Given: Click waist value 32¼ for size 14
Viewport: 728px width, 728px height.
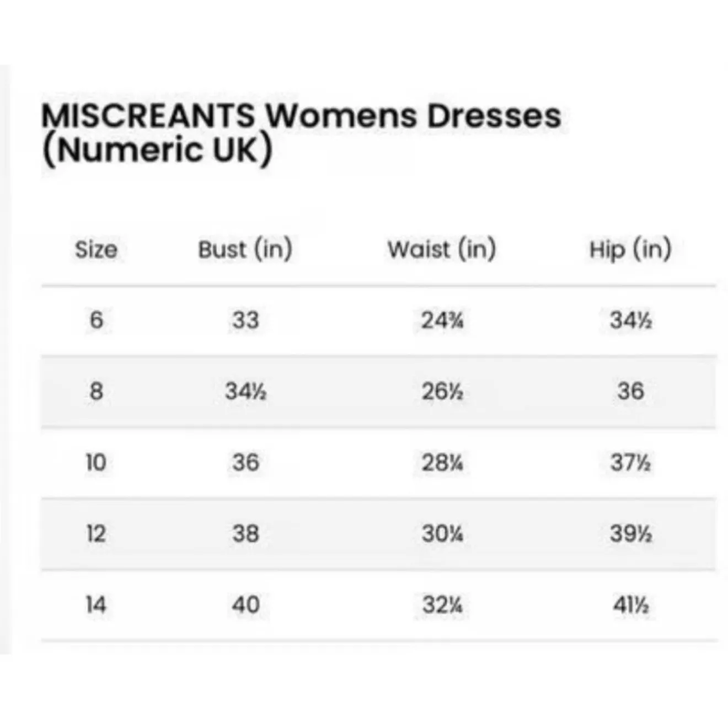Looking at the screenshot, I should tap(442, 604).
